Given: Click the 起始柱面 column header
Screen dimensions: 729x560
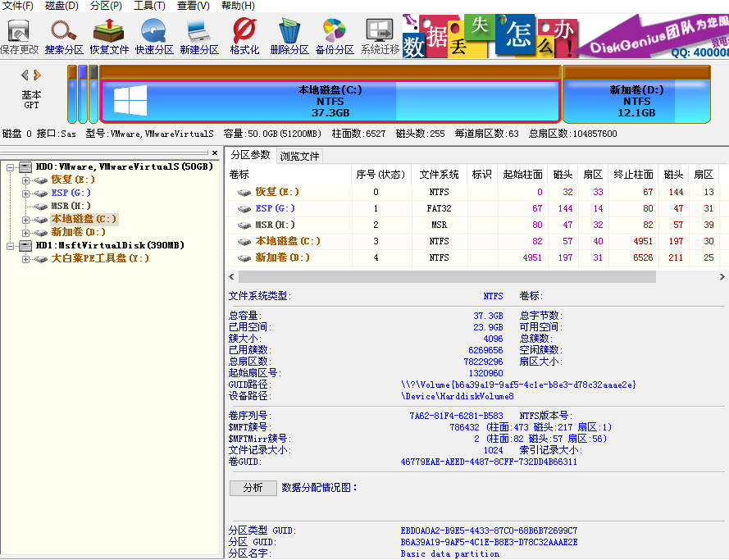Looking at the screenshot, I should pyautogui.click(x=522, y=175).
